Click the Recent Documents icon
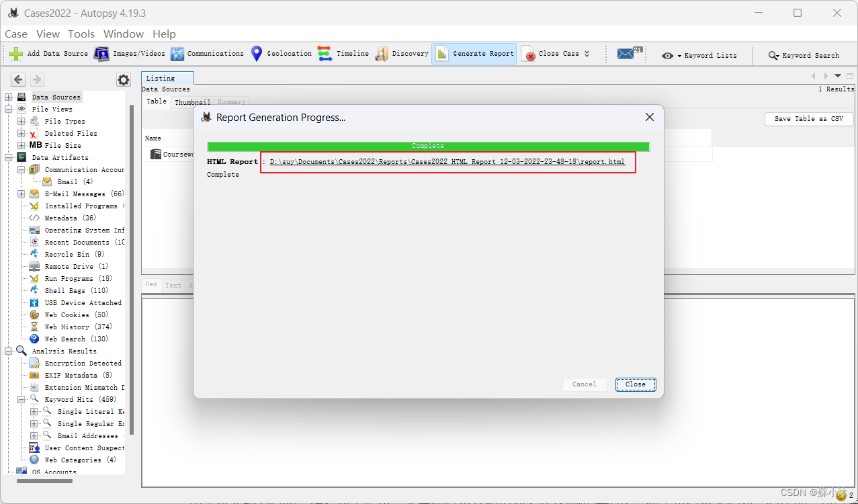858x504 pixels. click(34, 243)
